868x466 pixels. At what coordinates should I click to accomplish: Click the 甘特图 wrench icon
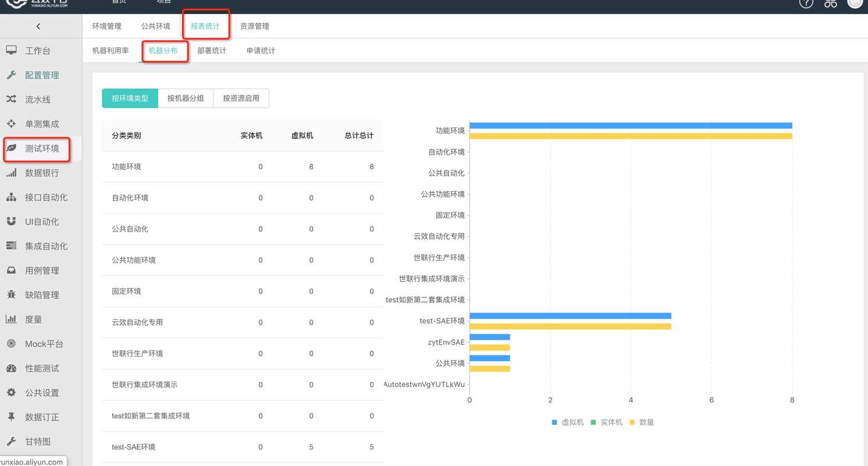click(11, 441)
